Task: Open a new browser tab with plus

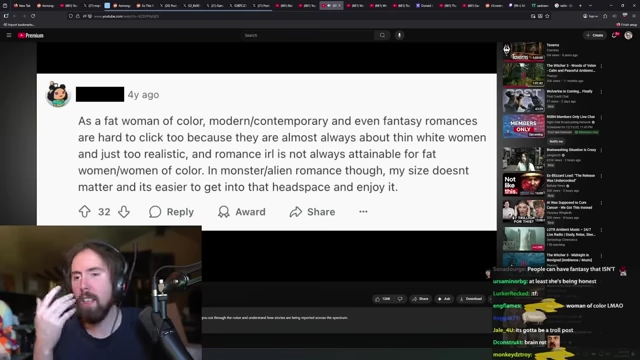Action: 579,6
